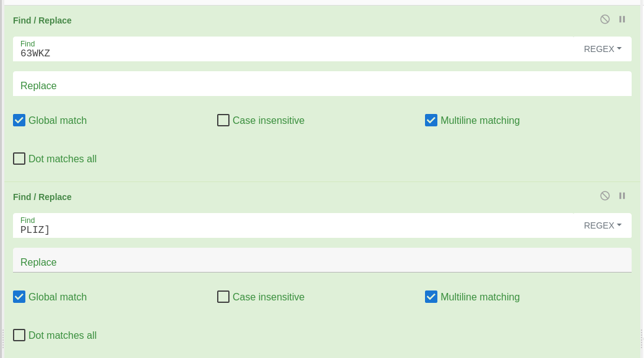The width and height of the screenshot is (644, 358).
Task: Set breakpoint on first Find / Replace operation
Action: coord(622,19)
